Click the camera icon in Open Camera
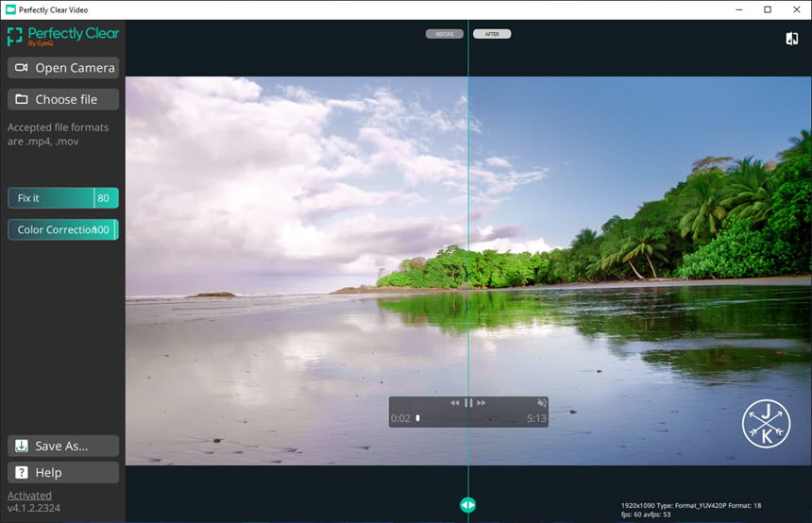This screenshot has height=523, width=812. 21,68
